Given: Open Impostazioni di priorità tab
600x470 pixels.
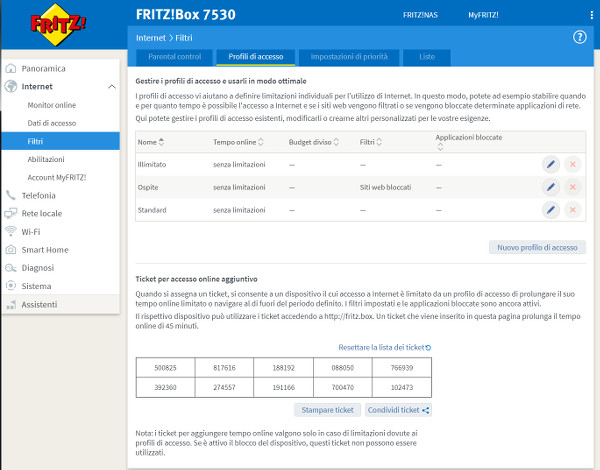Looking at the screenshot, I should (349, 57).
